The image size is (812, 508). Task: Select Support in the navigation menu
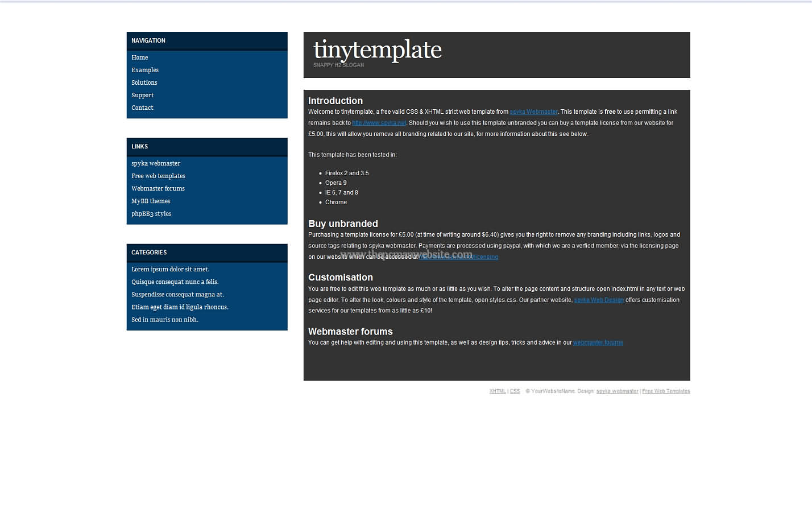click(142, 95)
